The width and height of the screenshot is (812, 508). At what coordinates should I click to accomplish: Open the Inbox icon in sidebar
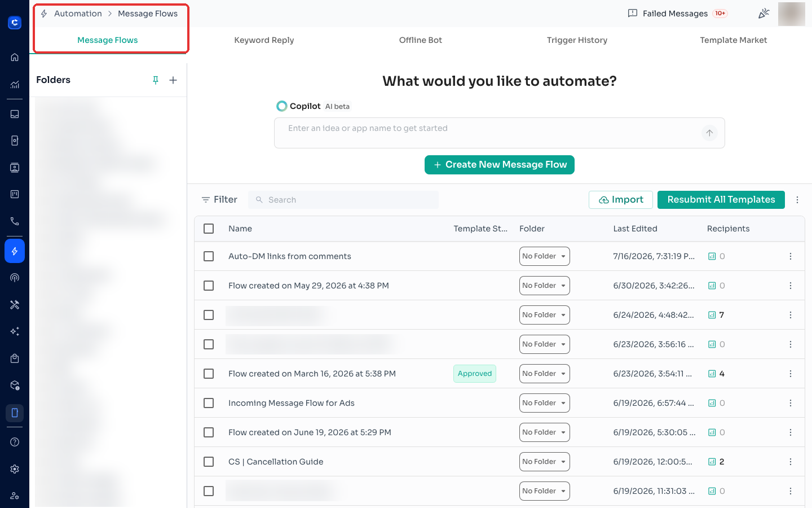[15, 114]
